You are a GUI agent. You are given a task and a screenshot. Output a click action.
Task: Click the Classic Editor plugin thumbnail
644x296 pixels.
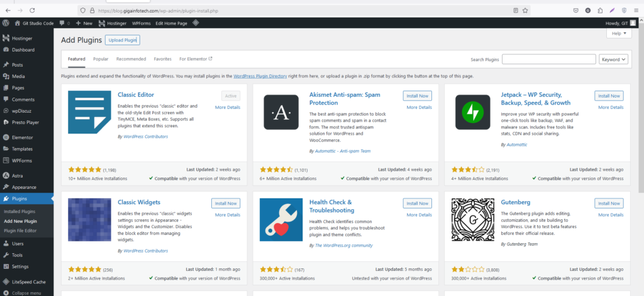pos(89,112)
